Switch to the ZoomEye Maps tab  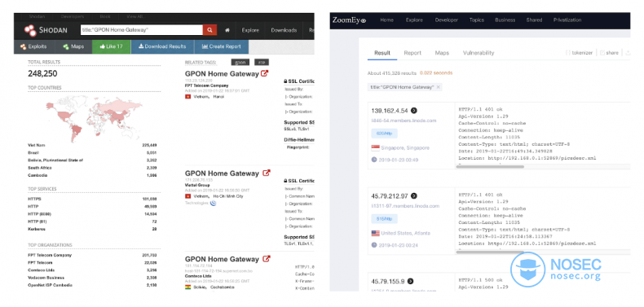442,53
